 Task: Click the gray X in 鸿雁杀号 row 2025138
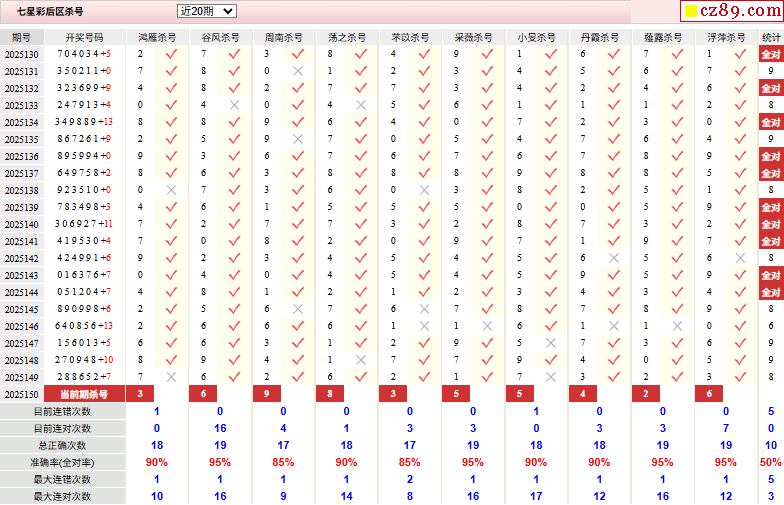point(171,190)
